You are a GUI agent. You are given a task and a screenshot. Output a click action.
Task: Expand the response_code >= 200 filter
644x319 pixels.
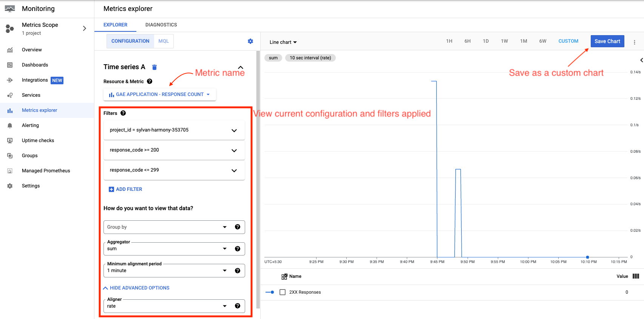point(234,150)
